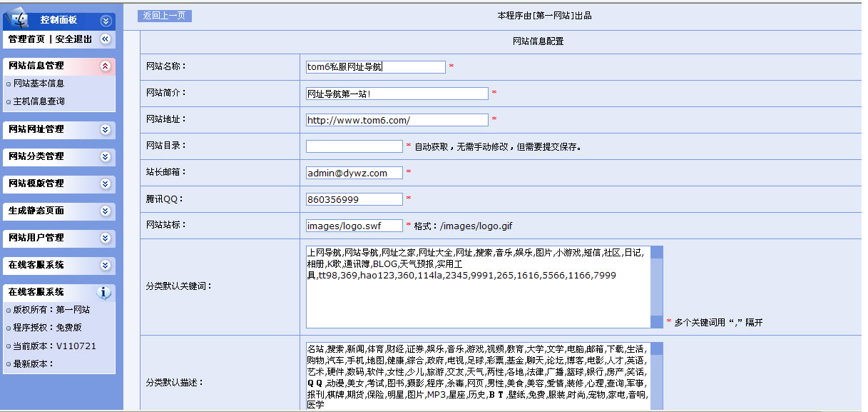Collapse the 控制面板 header chevron
Viewport: 868px width, 412px height.
point(106,21)
